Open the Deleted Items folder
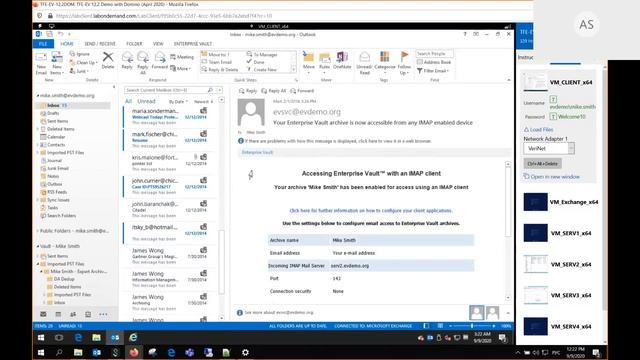 60,129
